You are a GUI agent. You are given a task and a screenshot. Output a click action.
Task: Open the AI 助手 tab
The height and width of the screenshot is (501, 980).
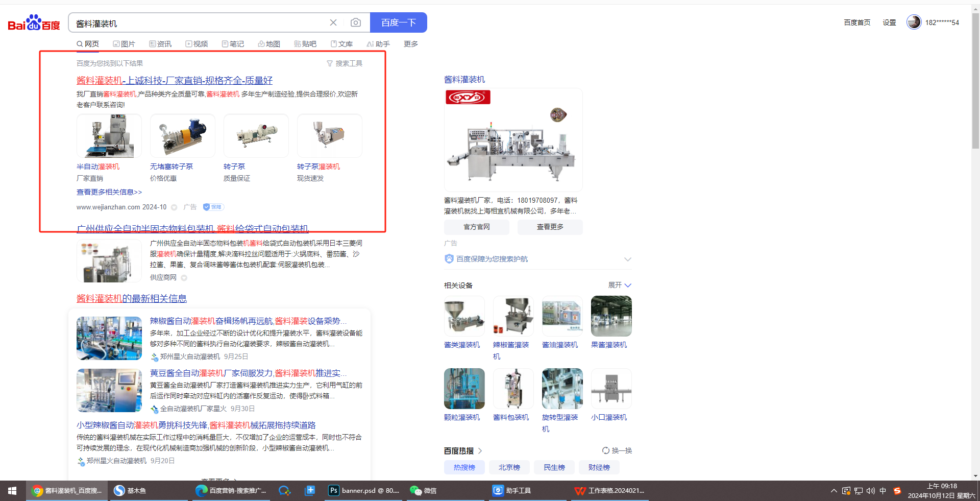[x=378, y=44]
